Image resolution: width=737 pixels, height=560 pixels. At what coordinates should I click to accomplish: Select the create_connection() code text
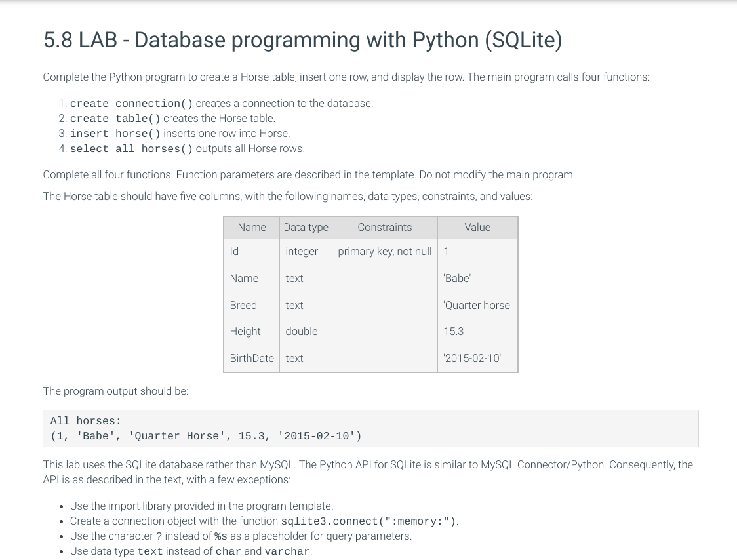[x=131, y=104]
